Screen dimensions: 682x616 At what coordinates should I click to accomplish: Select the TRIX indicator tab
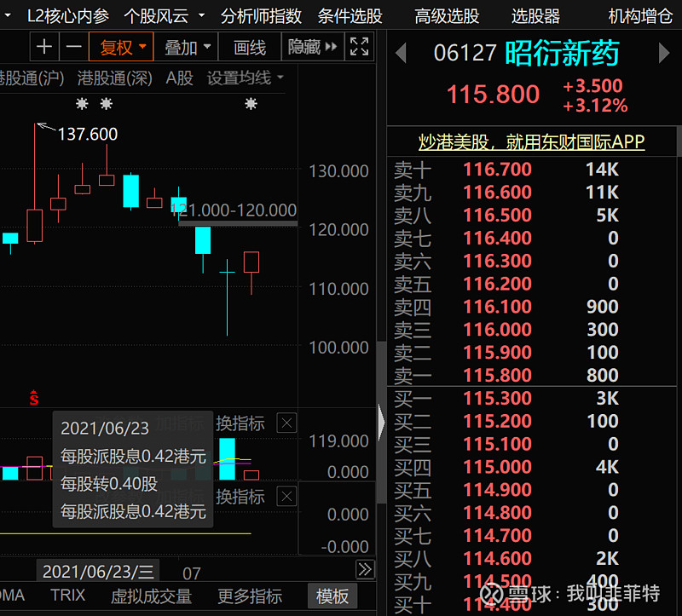[67, 596]
